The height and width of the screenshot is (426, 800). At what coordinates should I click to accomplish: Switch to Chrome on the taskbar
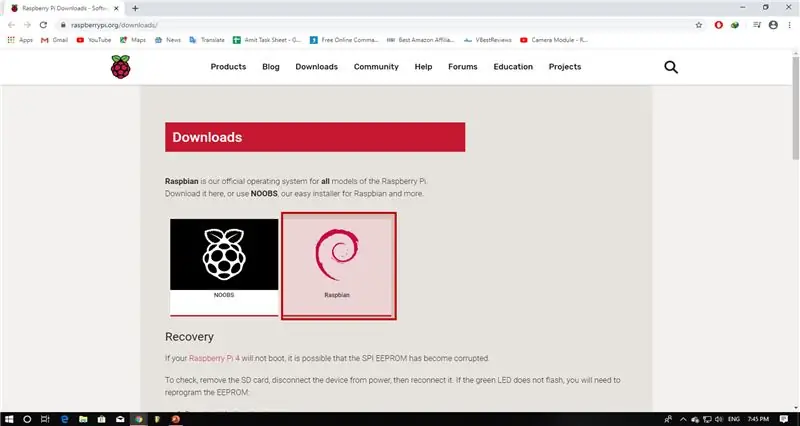pyautogui.click(x=138, y=419)
